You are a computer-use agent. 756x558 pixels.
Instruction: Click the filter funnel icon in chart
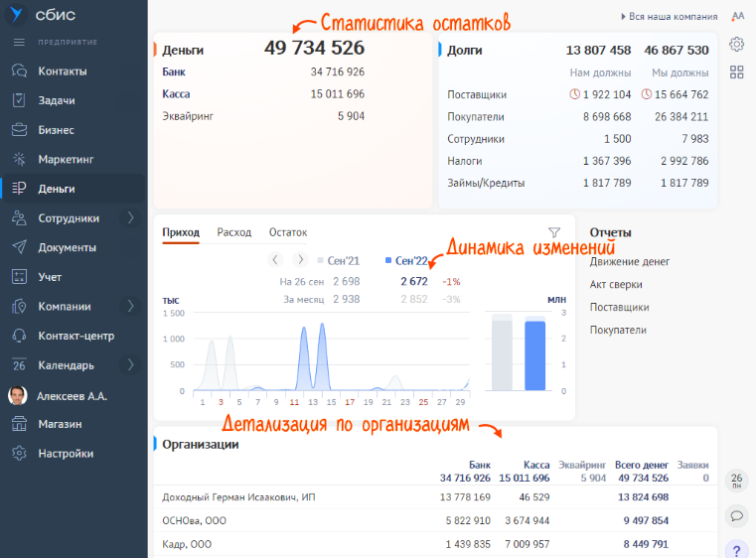pos(554,232)
